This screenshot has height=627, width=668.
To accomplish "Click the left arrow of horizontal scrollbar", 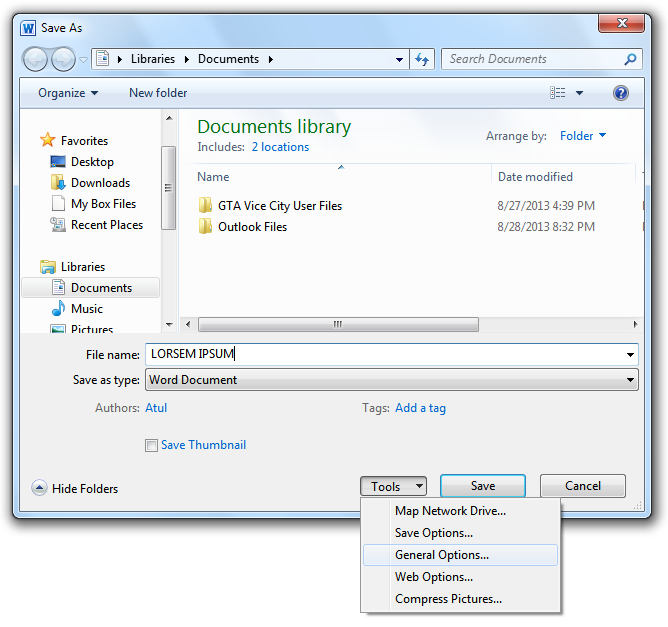I will [x=188, y=324].
